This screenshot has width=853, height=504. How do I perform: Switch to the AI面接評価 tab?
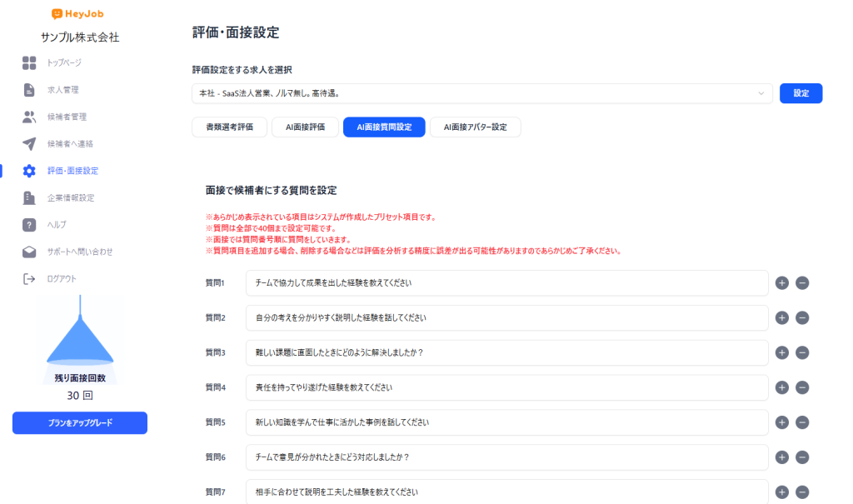(x=305, y=127)
